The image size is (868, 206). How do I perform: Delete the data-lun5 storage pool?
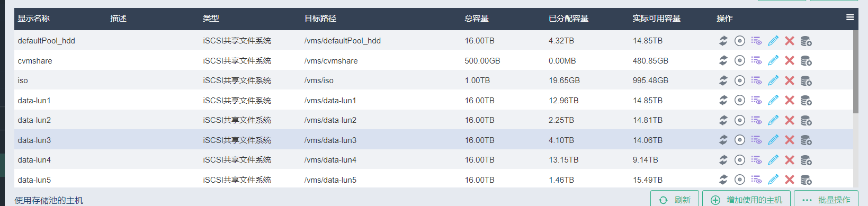point(790,180)
